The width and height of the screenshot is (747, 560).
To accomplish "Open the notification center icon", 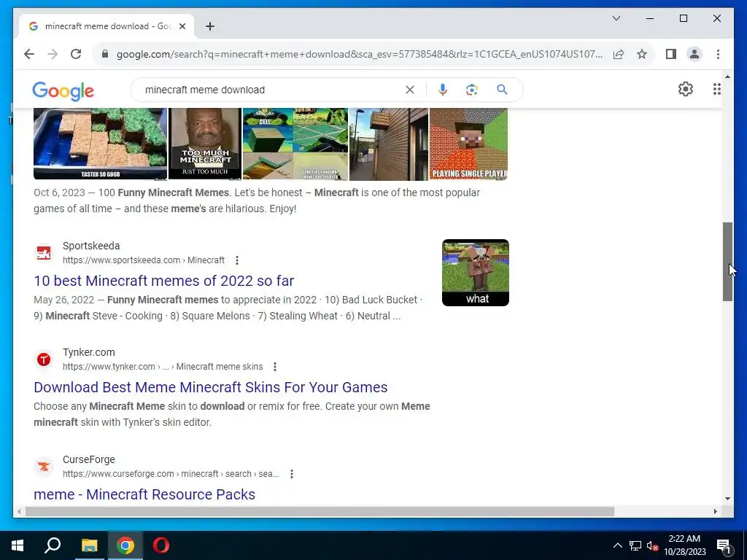I will 724,545.
